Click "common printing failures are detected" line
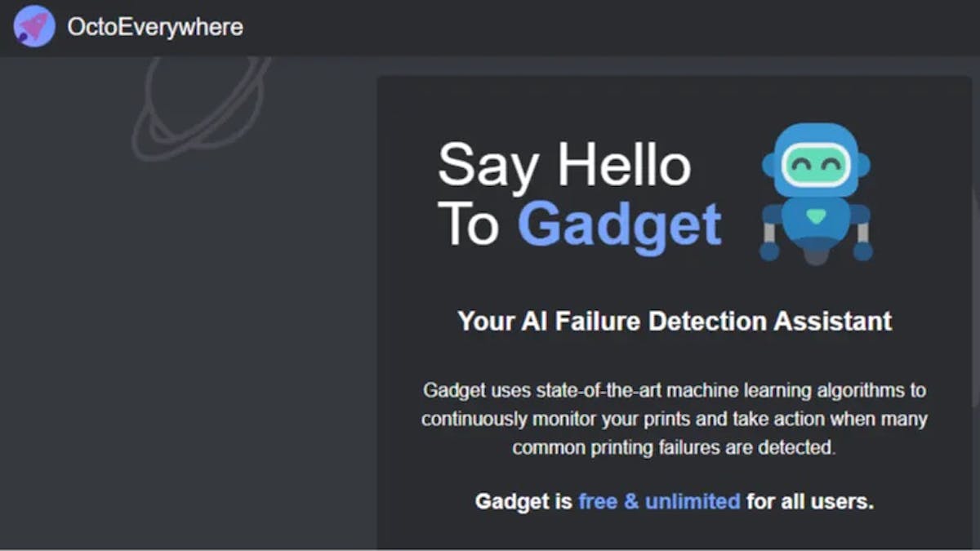The width and height of the screenshot is (980, 551). [674, 447]
